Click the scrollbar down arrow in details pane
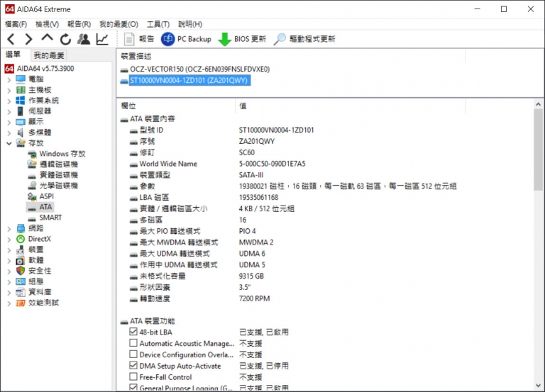The image size is (545, 392). [538, 386]
